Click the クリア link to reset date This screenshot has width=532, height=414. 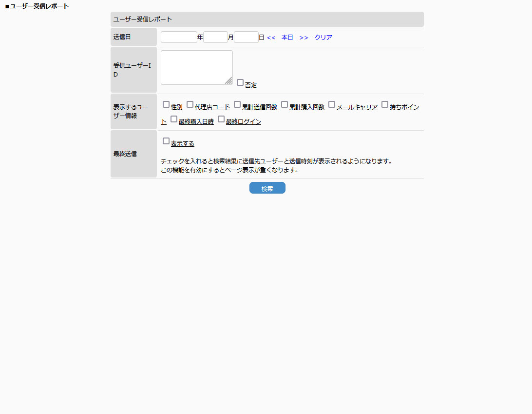tap(323, 38)
